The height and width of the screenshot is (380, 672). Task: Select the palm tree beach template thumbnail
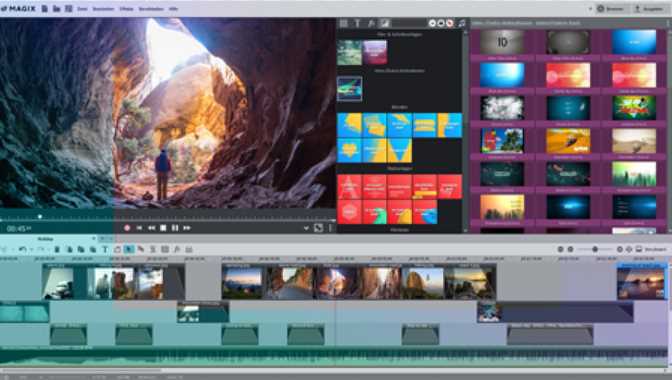click(502, 141)
